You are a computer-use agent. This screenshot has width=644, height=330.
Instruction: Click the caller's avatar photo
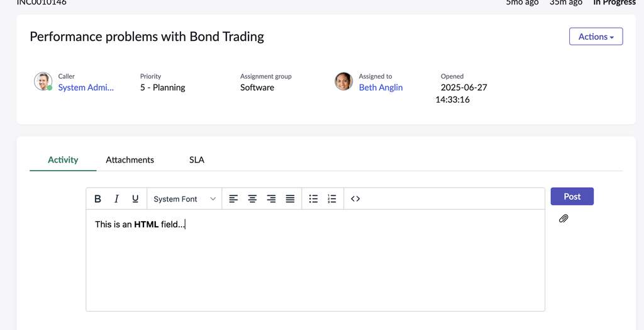click(x=43, y=81)
